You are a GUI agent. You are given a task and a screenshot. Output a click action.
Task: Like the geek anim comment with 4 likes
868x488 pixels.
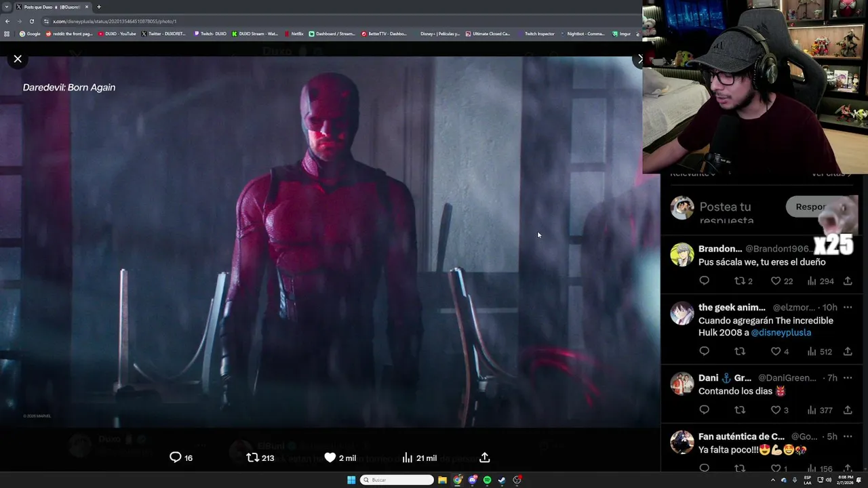click(x=780, y=351)
